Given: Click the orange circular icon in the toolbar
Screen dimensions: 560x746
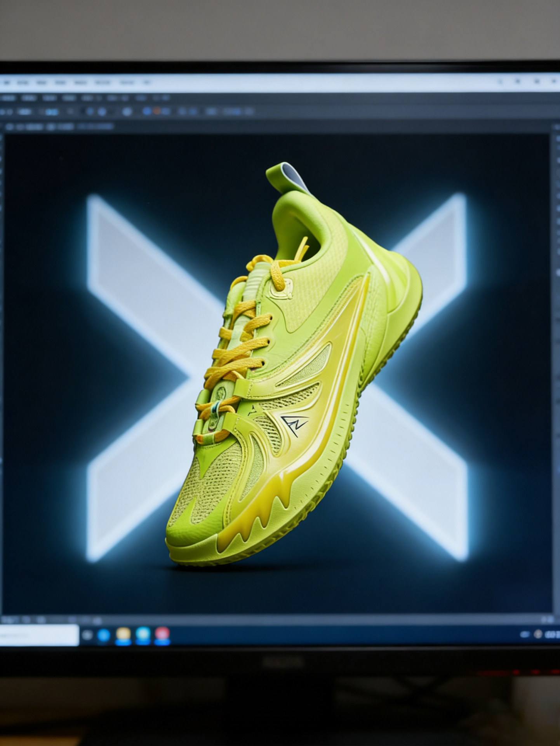Looking at the screenshot, I should (x=157, y=112).
